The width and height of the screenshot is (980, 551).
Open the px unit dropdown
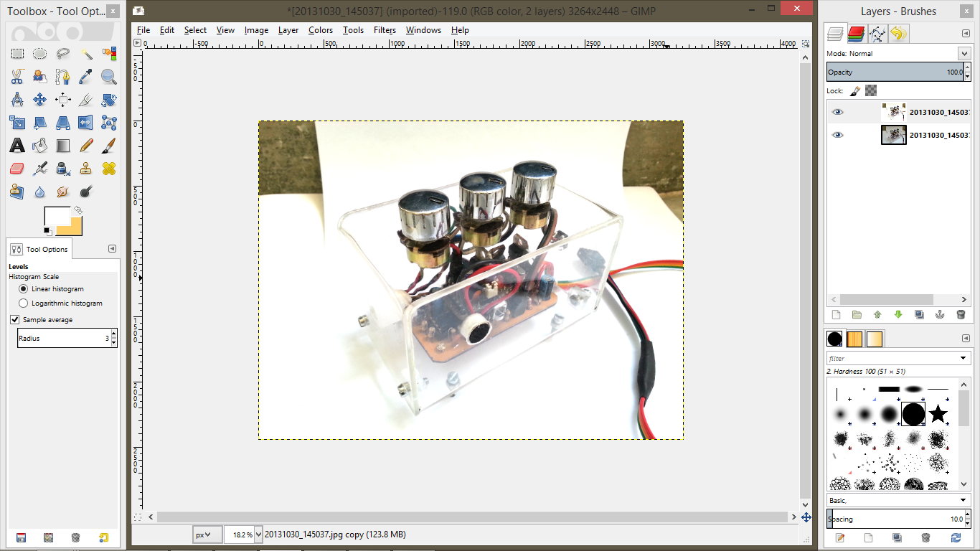pos(207,534)
